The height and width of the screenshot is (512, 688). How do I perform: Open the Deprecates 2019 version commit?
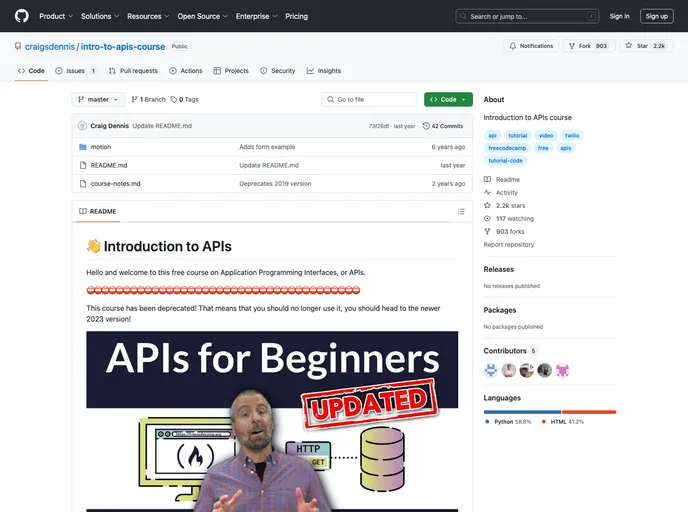[x=275, y=184]
